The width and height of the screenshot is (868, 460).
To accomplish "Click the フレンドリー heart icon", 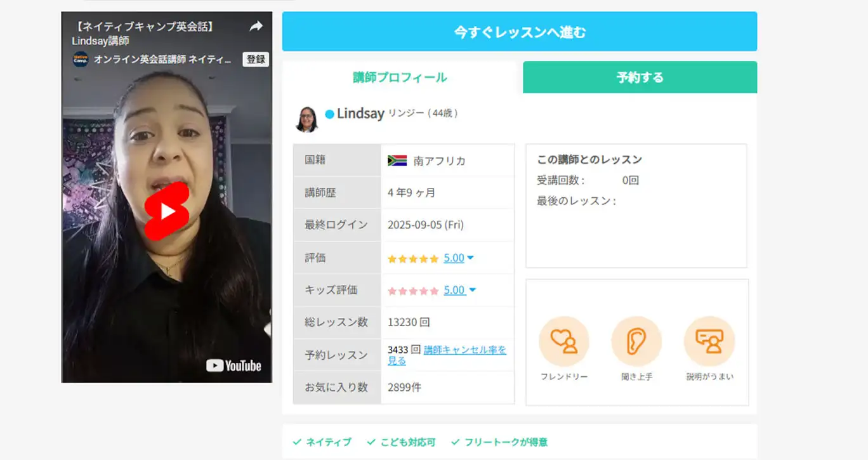I will pyautogui.click(x=563, y=341).
